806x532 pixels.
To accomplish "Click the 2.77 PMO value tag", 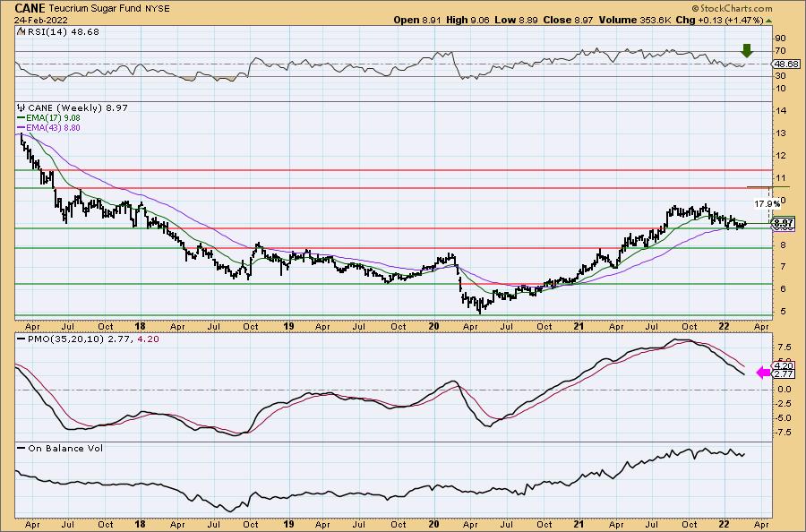I will (x=785, y=374).
